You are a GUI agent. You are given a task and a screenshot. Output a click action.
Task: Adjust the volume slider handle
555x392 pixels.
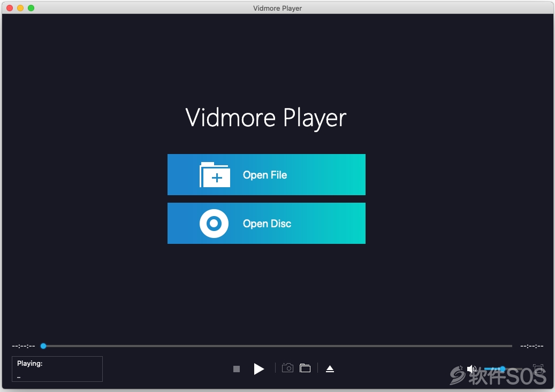pyautogui.click(x=502, y=369)
